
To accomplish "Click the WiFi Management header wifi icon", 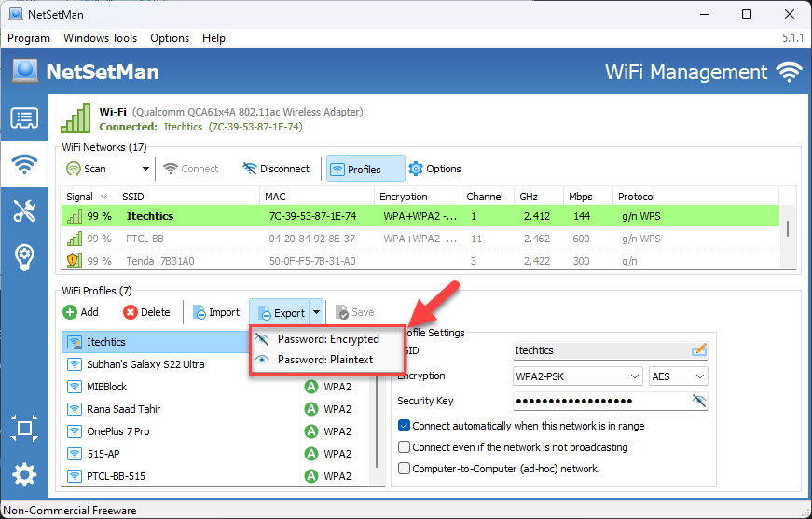I will point(789,72).
